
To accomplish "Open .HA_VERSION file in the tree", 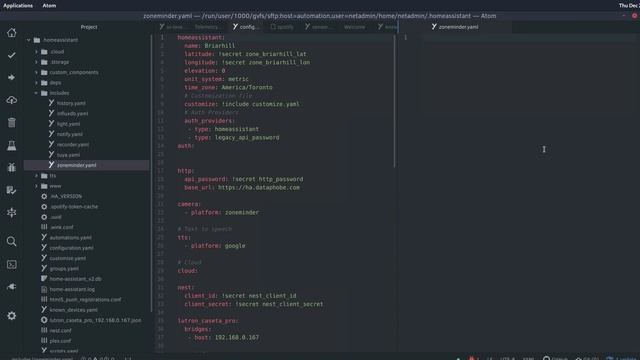I will tap(66, 196).
